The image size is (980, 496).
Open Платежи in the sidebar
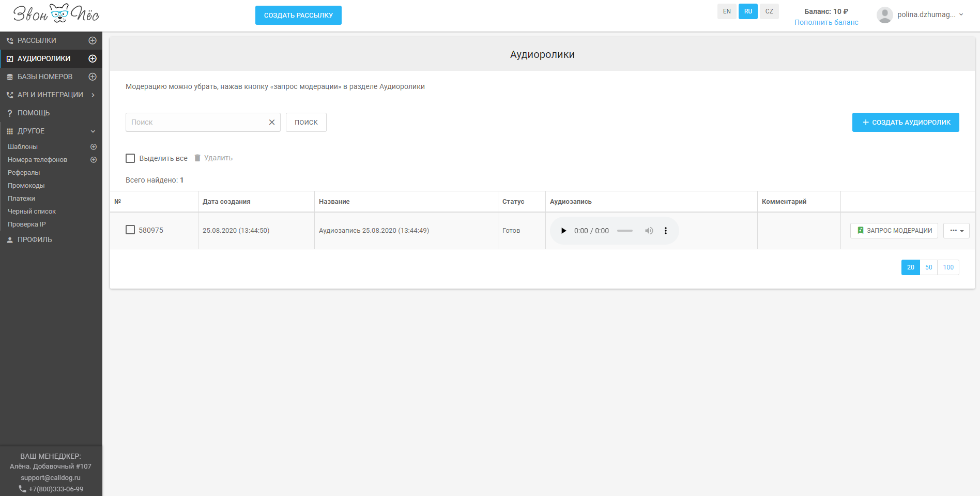21,199
